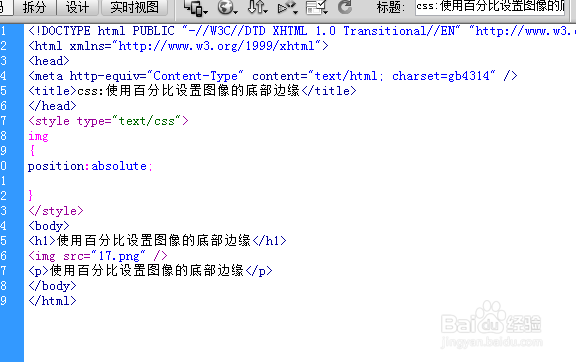This screenshot has height=362, width=576.
Task: Click the position:absolute declaration line
Action: click(x=90, y=166)
